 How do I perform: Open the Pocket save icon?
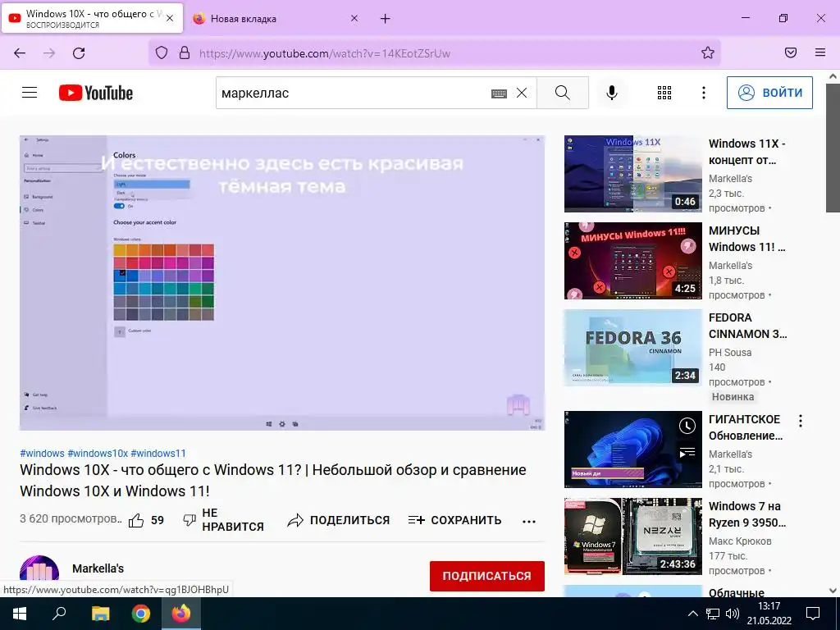coord(791,52)
